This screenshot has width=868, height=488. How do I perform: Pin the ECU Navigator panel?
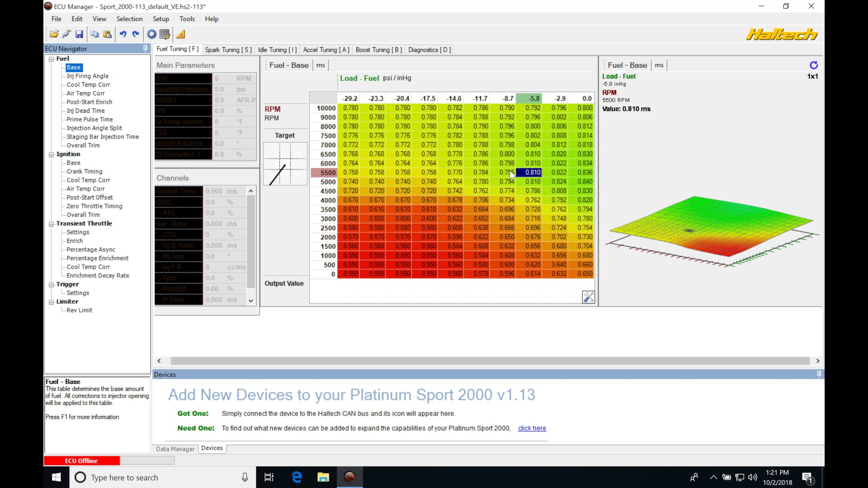point(145,48)
